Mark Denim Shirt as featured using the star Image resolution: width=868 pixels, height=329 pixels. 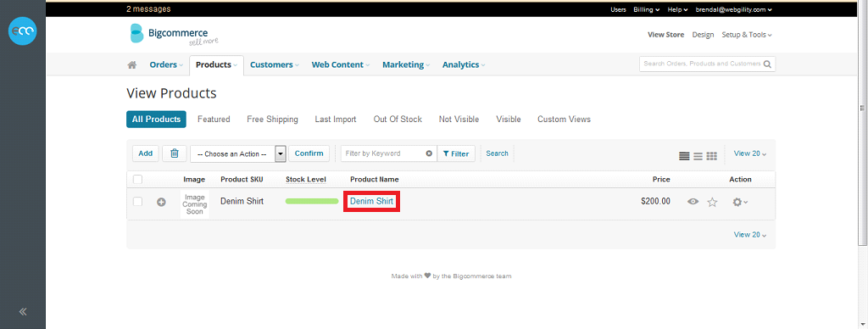(712, 202)
